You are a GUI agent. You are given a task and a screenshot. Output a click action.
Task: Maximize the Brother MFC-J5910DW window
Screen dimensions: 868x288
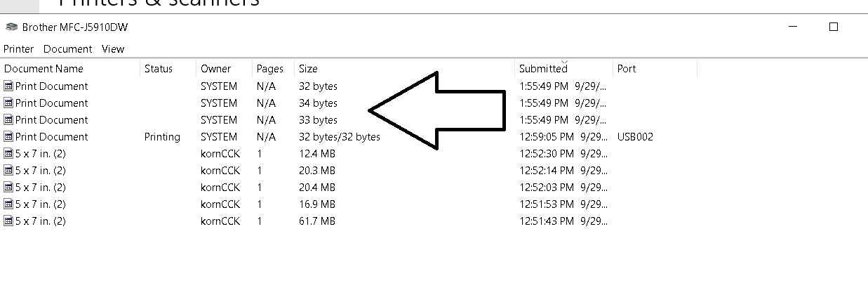click(834, 27)
